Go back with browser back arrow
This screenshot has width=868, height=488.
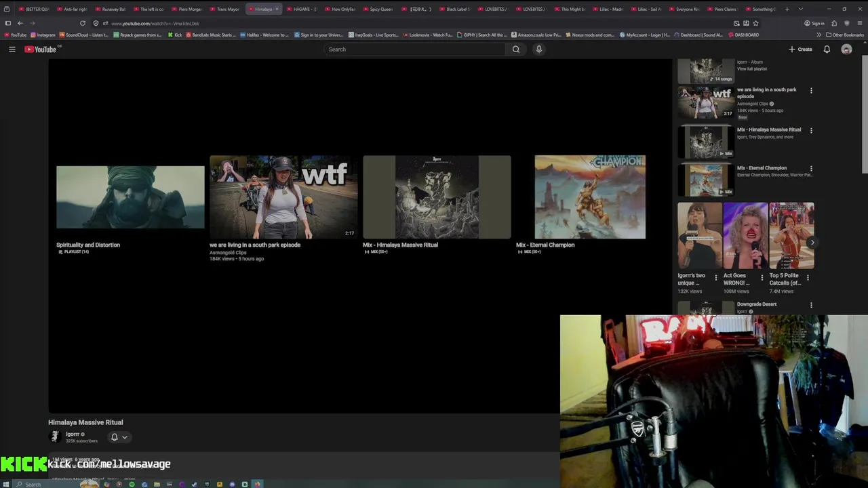click(x=20, y=23)
